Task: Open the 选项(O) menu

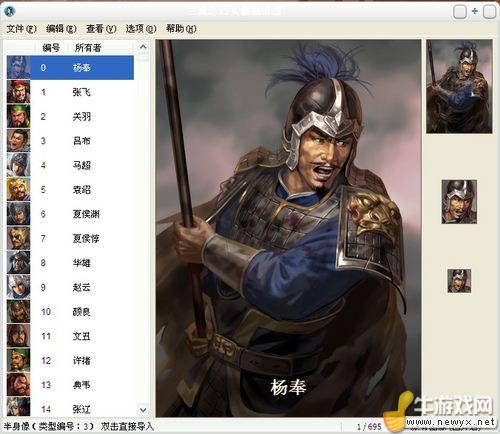Action: coord(141,29)
